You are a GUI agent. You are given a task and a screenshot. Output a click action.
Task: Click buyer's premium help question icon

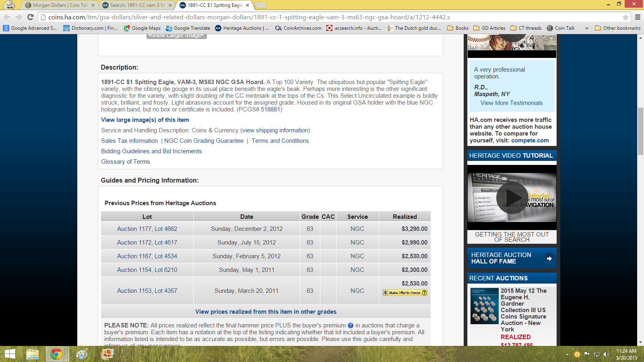pyautogui.click(x=351, y=325)
